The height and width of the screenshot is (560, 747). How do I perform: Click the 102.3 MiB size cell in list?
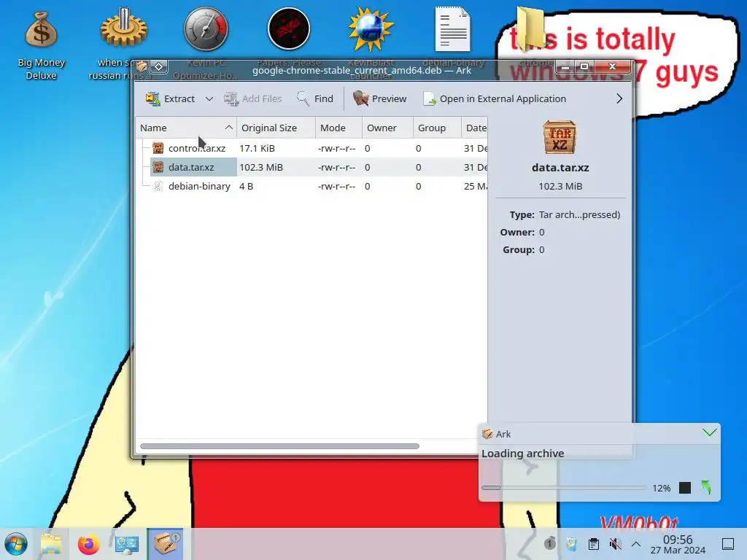pos(261,167)
